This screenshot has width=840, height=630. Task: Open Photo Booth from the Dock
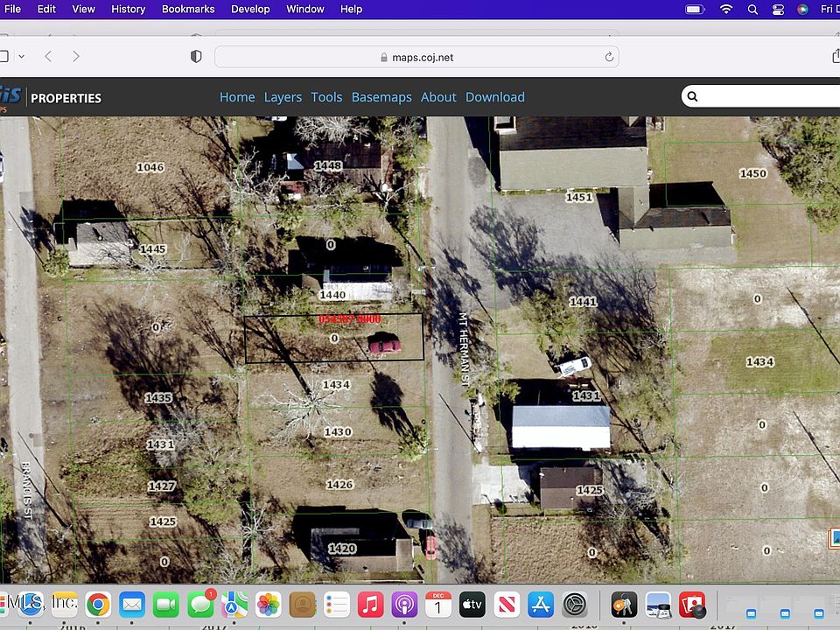pos(692,605)
